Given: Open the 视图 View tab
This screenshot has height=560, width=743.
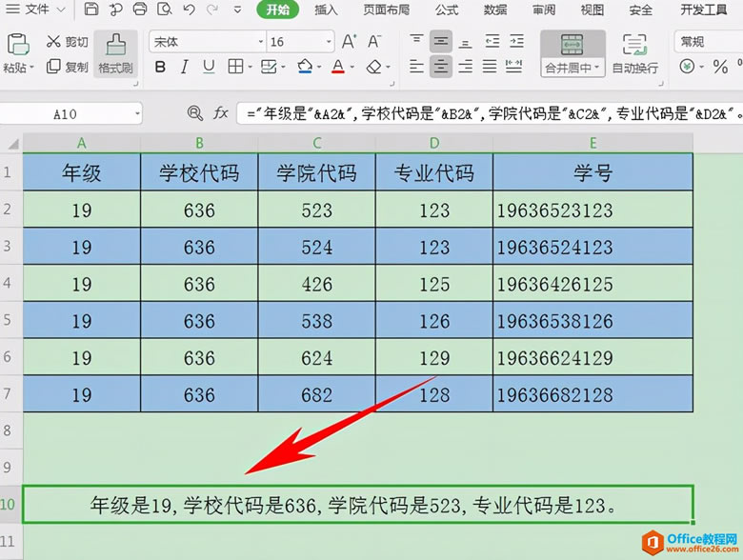Looking at the screenshot, I should (592, 10).
